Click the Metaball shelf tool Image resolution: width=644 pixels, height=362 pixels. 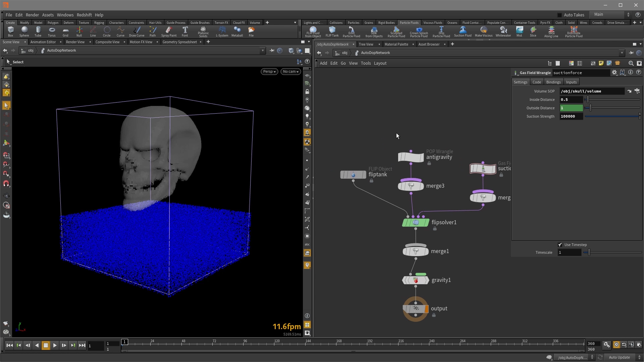[237, 32]
